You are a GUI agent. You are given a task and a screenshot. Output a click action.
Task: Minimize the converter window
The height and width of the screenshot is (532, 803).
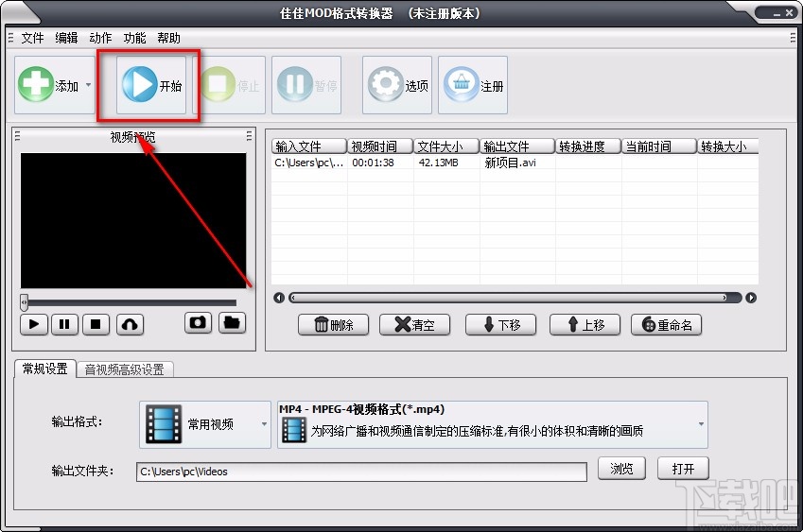coord(777,14)
